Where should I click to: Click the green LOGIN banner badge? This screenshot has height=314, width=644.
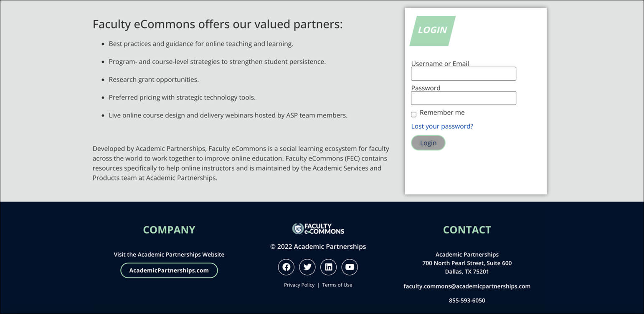click(x=432, y=31)
